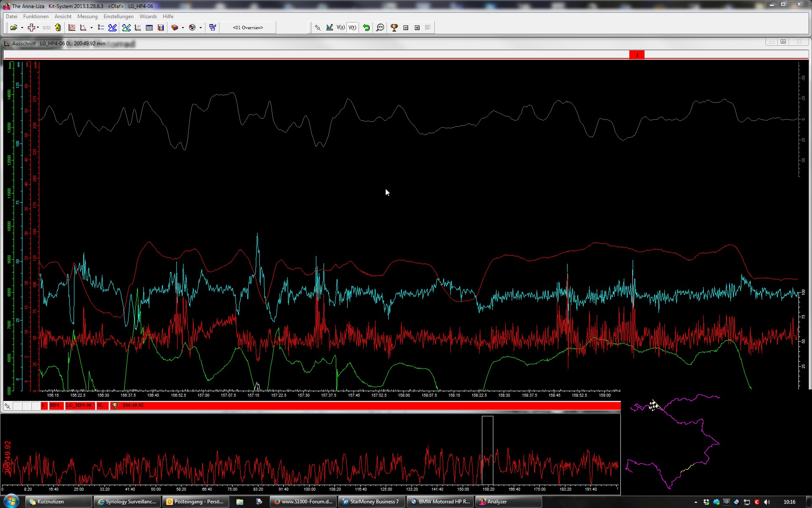Screen dimensions: 812x508
Task: Click the first empty box in lap bar
Action: click(17, 406)
